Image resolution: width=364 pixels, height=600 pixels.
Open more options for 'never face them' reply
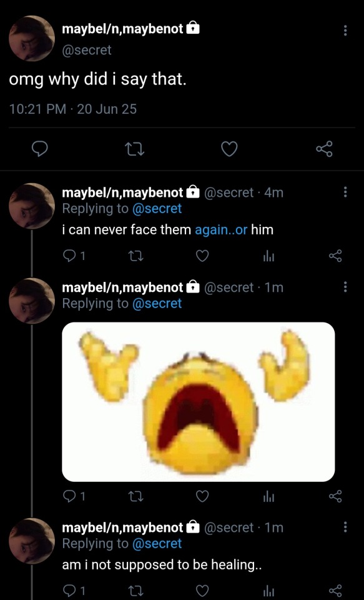coord(345,192)
